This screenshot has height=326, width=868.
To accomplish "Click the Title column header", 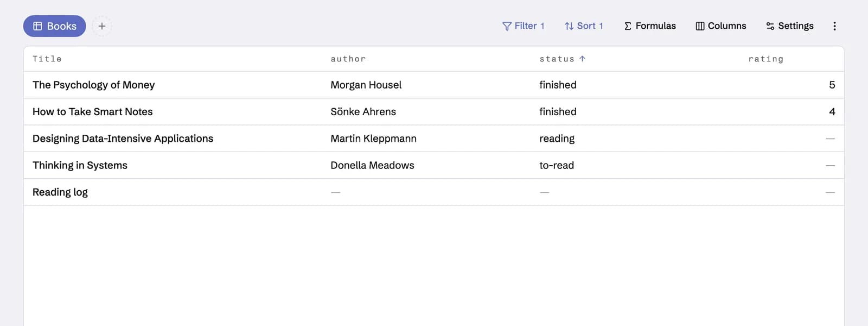I will 47,59.
